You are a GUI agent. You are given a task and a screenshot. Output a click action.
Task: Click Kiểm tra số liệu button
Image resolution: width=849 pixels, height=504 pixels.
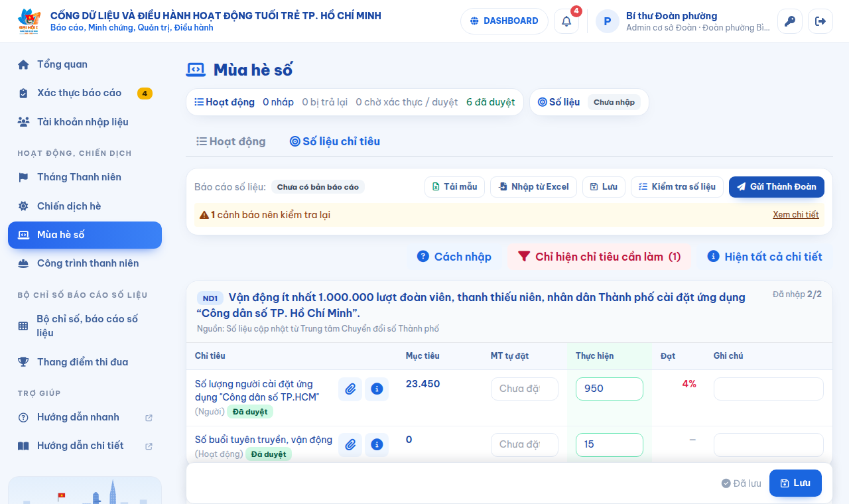point(677,187)
